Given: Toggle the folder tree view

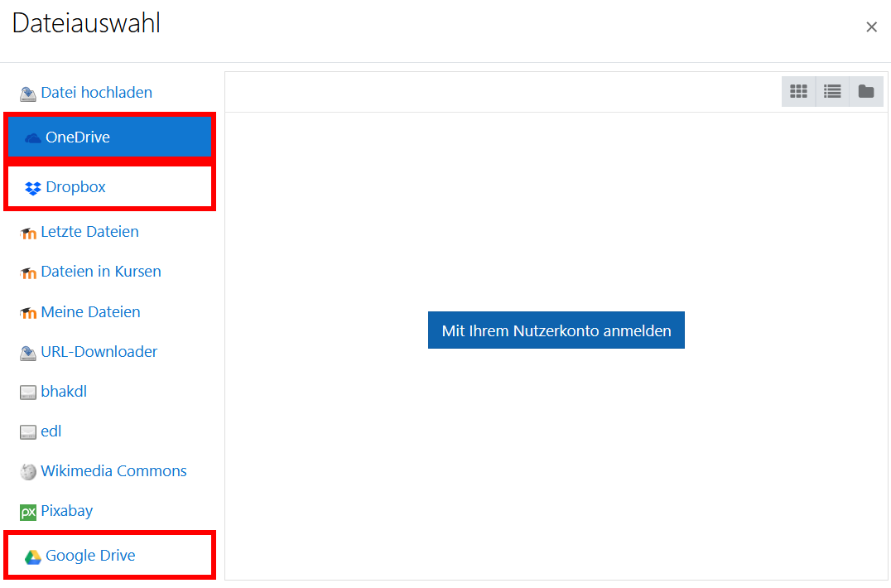Looking at the screenshot, I should click(x=865, y=91).
